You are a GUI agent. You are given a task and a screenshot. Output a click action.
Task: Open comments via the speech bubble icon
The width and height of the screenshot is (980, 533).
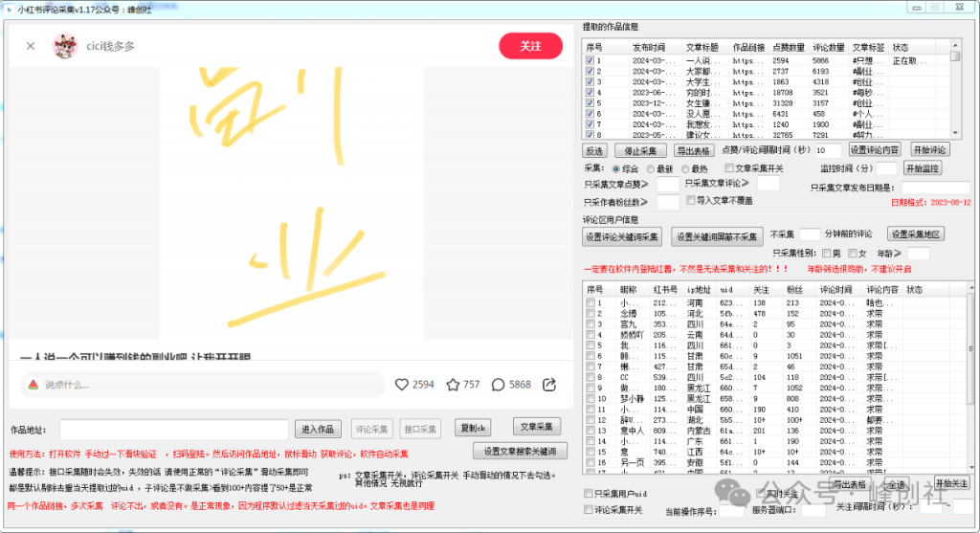coord(498,385)
